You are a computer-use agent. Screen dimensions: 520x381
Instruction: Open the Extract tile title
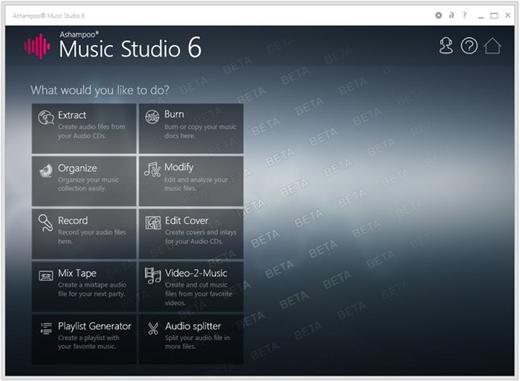point(72,115)
